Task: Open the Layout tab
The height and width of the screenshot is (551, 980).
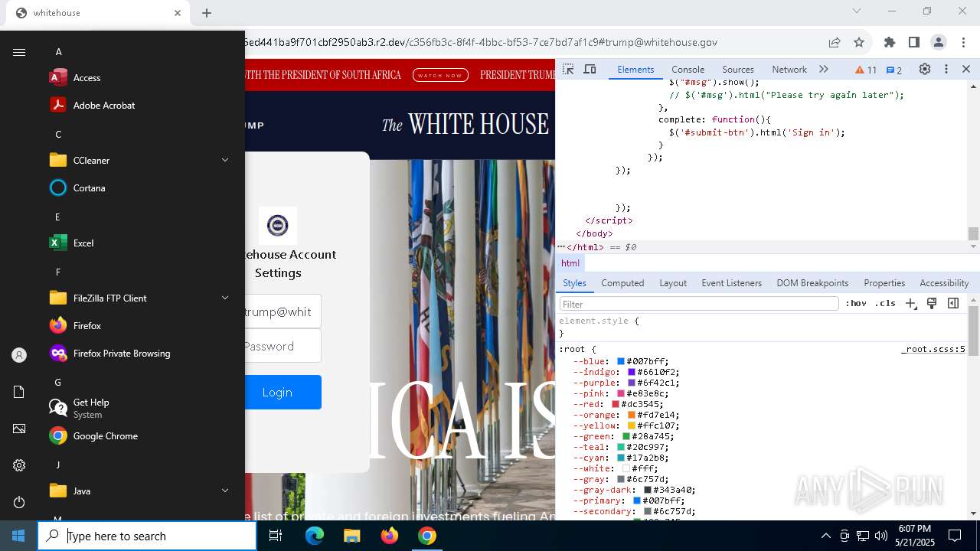Action: [x=673, y=283]
